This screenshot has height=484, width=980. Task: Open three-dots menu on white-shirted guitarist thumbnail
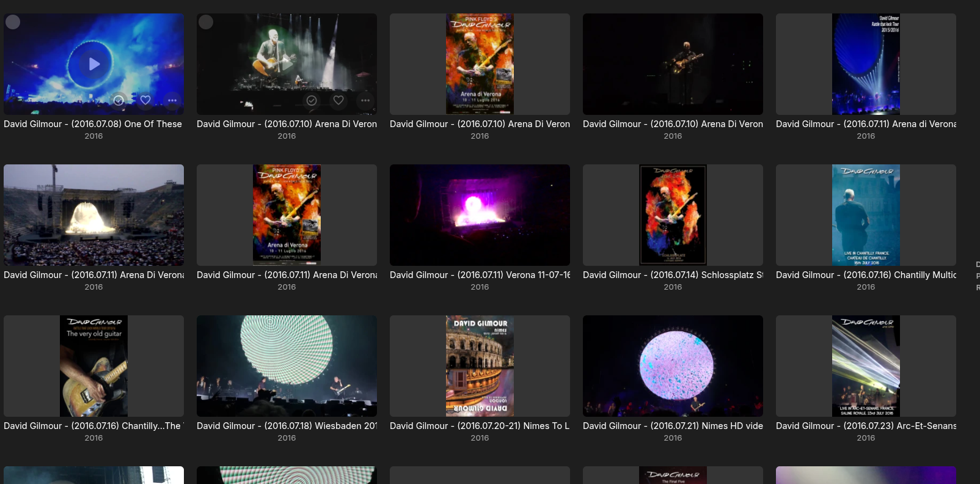[365, 100]
